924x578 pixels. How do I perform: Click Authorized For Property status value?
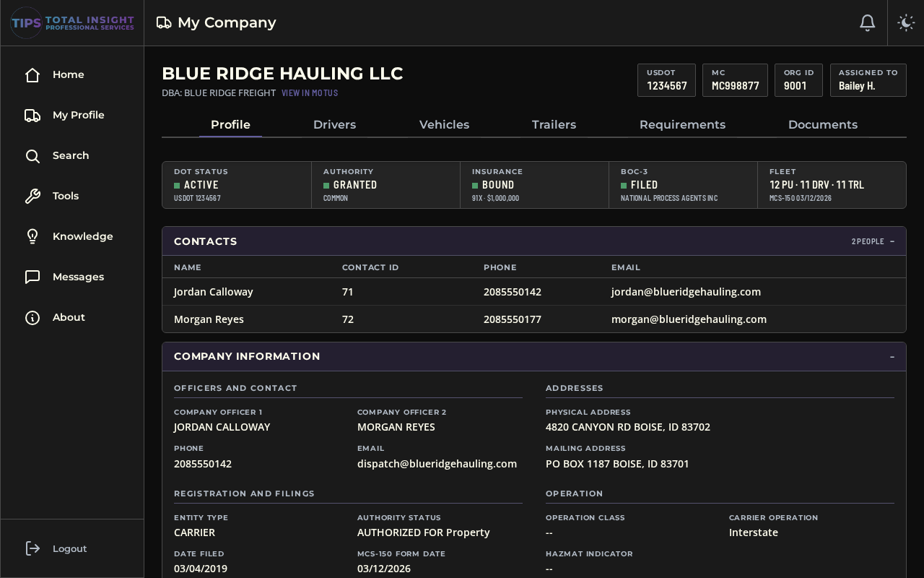click(x=424, y=532)
